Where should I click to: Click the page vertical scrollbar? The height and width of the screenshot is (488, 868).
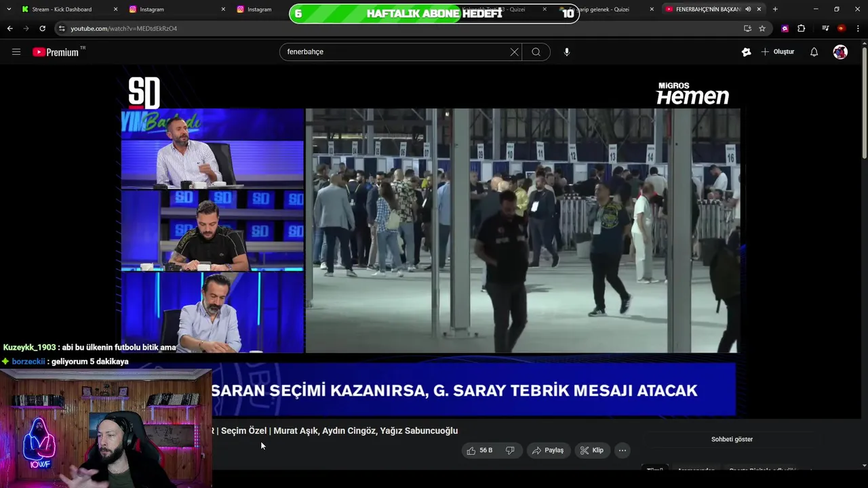pyautogui.click(x=864, y=102)
